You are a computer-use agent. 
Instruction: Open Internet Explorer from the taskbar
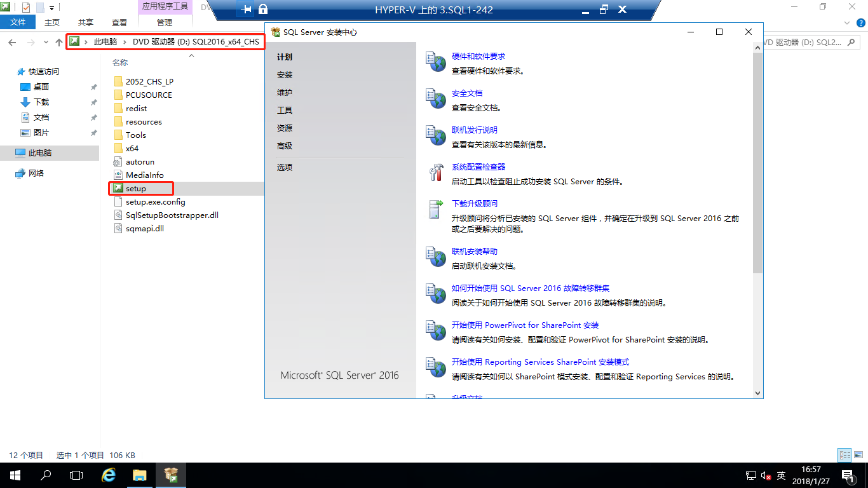(109, 475)
